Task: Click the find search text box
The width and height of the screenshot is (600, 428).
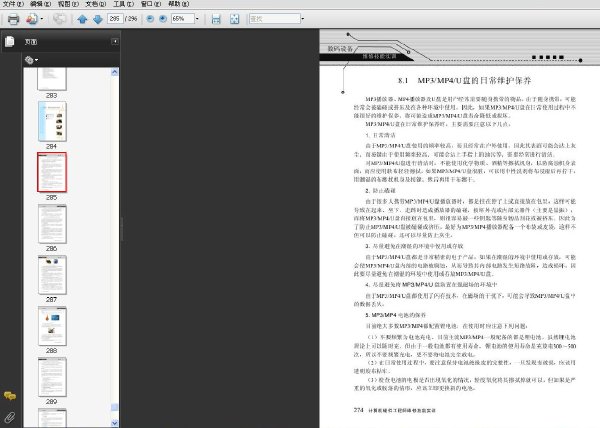Action: (274, 18)
